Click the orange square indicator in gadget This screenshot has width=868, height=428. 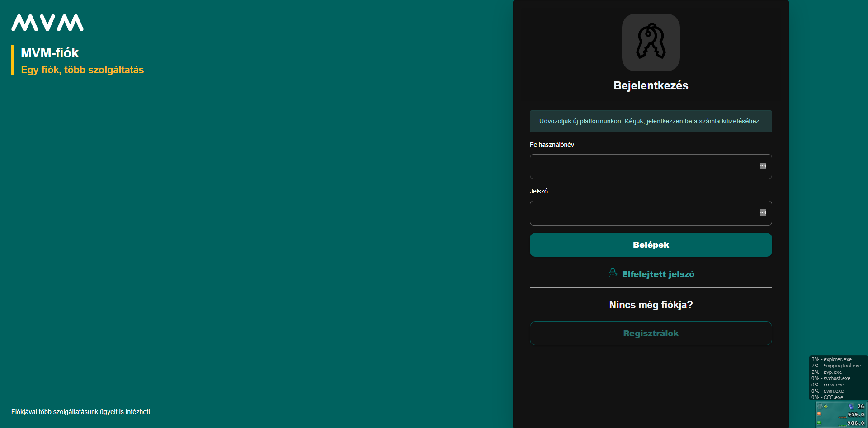point(819,414)
